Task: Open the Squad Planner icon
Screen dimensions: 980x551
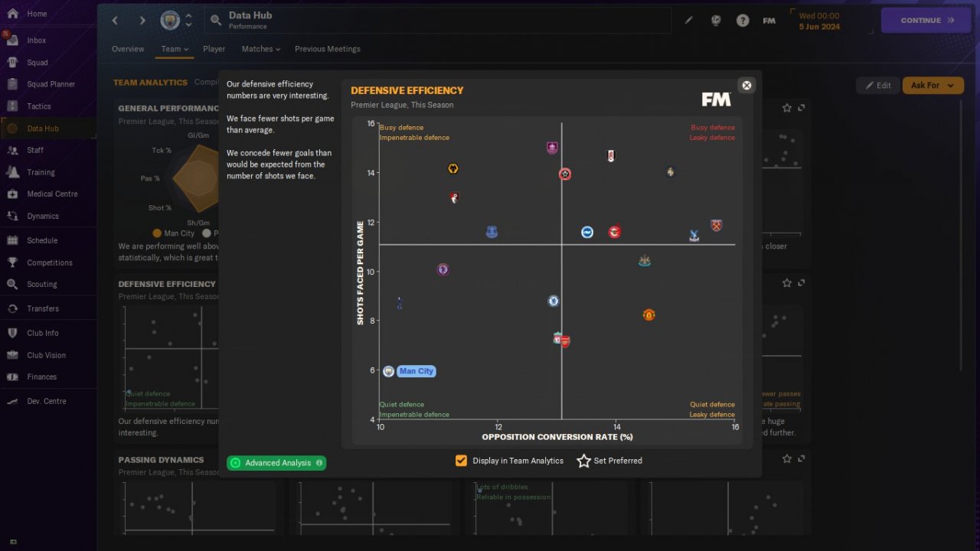Action: pyautogui.click(x=12, y=84)
